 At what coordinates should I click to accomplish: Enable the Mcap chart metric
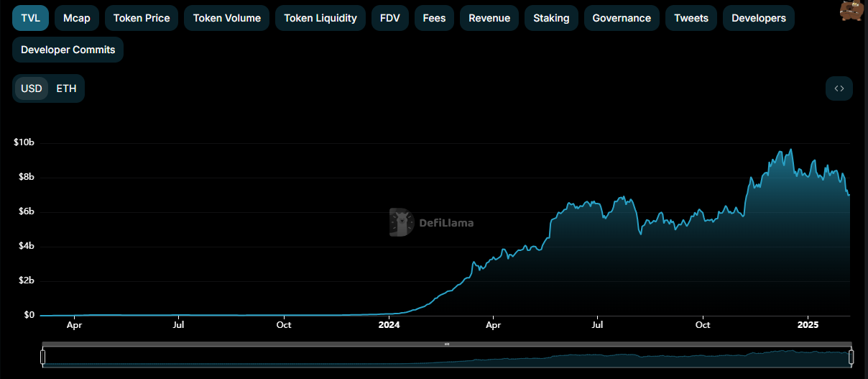(77, 18)
